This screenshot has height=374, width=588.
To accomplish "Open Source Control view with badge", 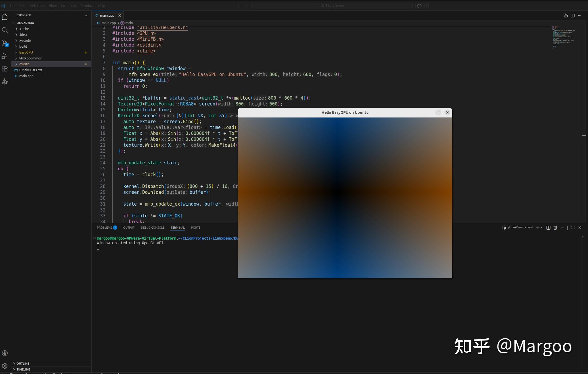I will (5, 43).
